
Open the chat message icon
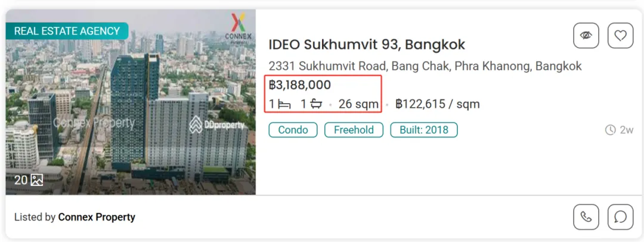[620, 217]
